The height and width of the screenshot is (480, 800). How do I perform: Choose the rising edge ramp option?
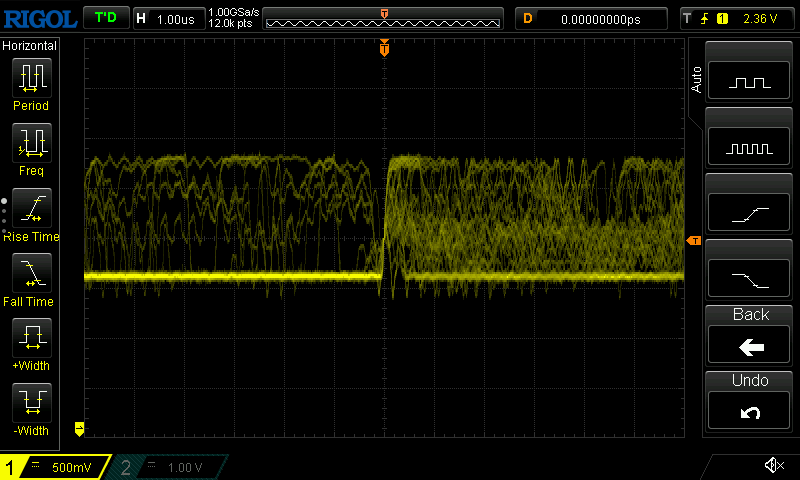point(750,213)
